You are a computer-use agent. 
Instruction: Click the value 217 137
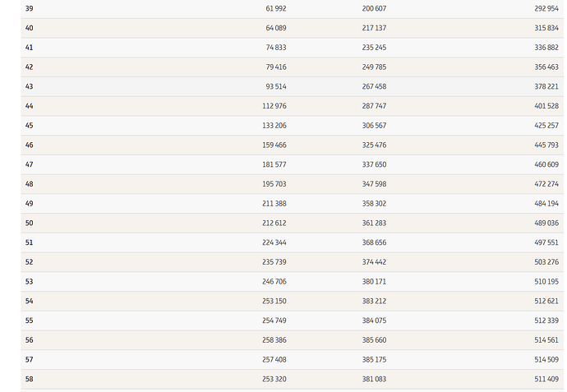(374, 28)
